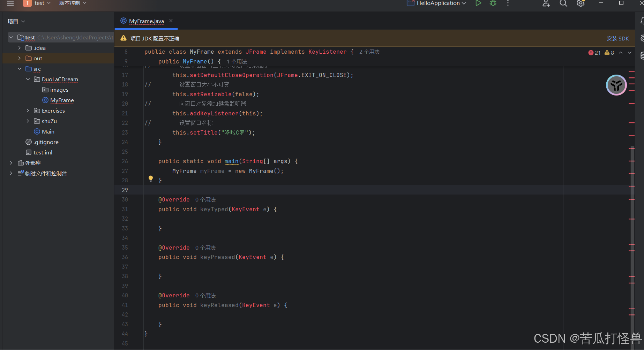The width and height of the screenshot is (644, 350).
Task: Expand 临时文件和控制台 node
Action: pos(11,173)
